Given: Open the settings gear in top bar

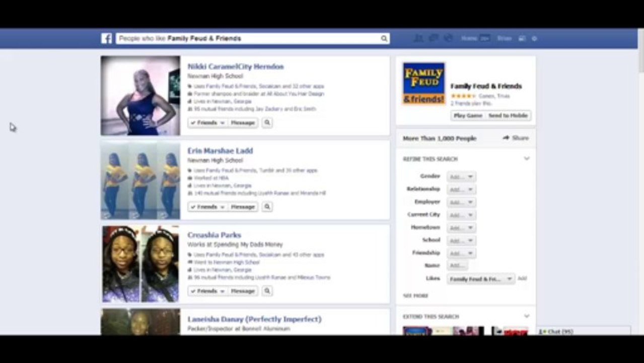Looking at the screenshot, I should pyautogui.click(x=534, y=38).
